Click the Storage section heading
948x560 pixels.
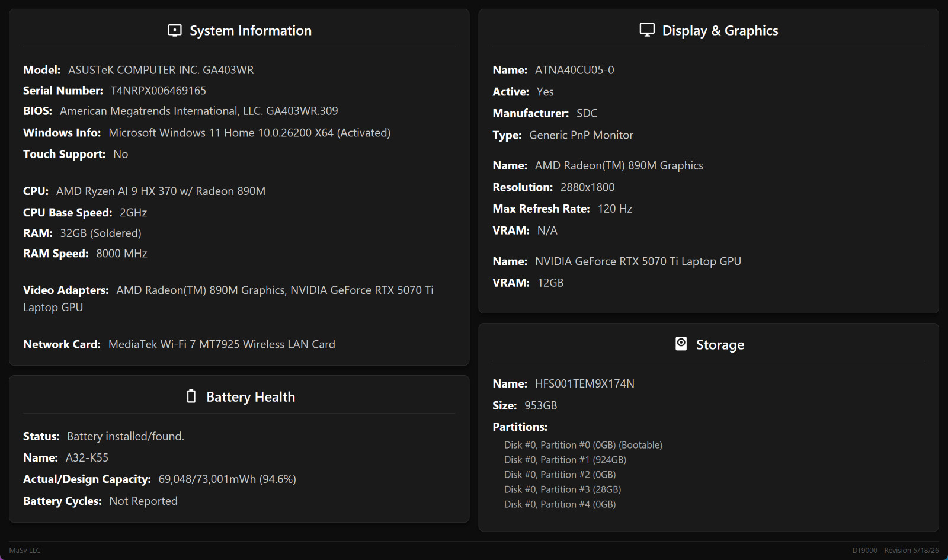click(720, 345)
